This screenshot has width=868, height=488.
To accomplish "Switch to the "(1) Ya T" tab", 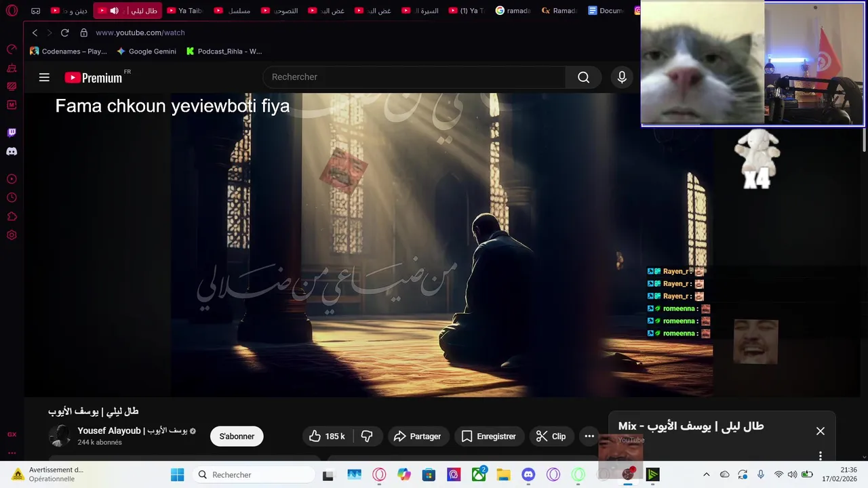I will click(467, 11).
